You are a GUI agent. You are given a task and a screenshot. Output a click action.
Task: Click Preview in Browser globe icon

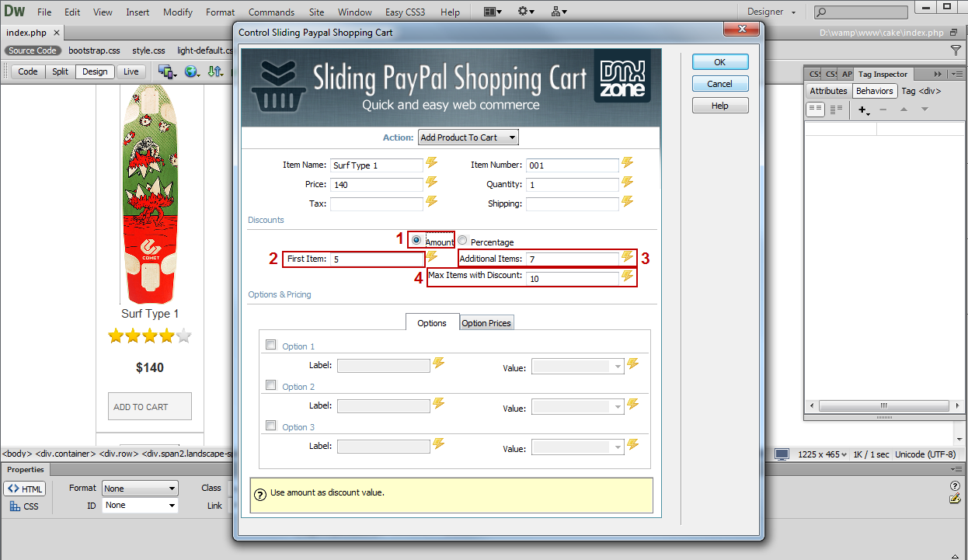(x=192, y=71)
